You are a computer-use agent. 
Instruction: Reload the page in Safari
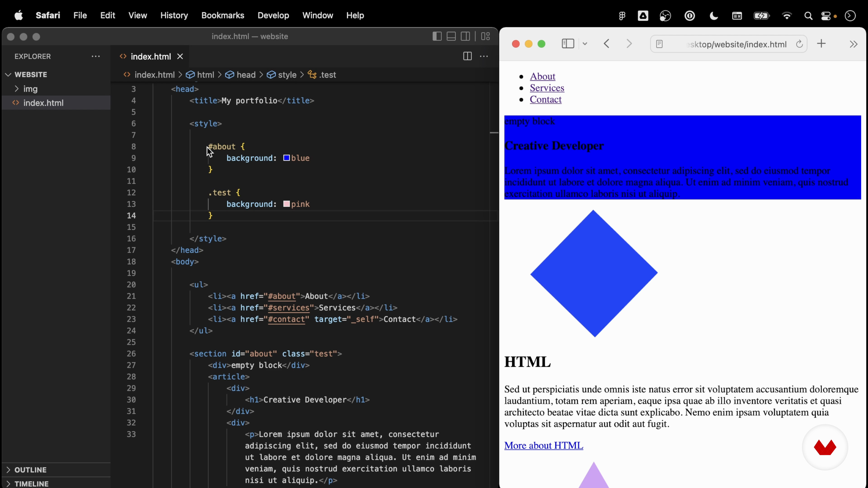click(799, 44)
